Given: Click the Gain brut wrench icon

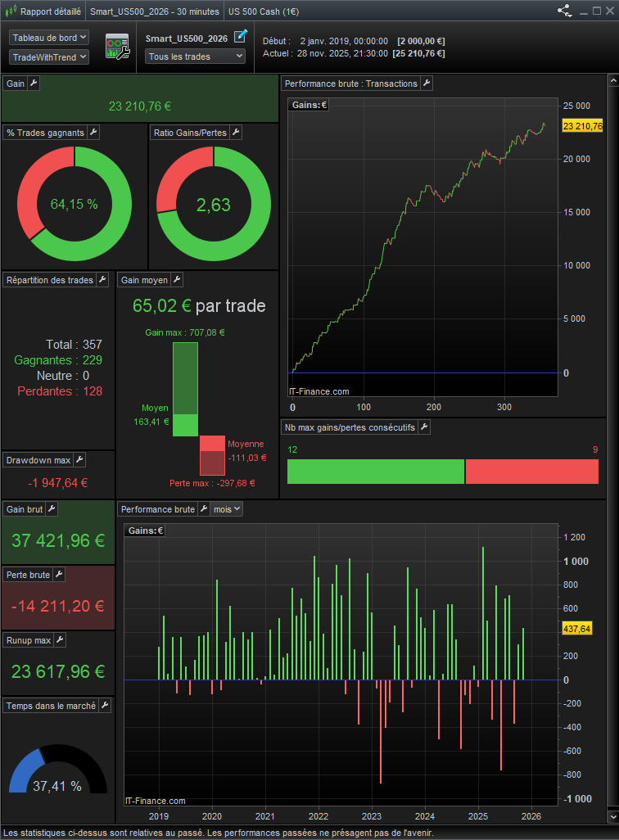Looking at the screenshot, I should point(52,509).
